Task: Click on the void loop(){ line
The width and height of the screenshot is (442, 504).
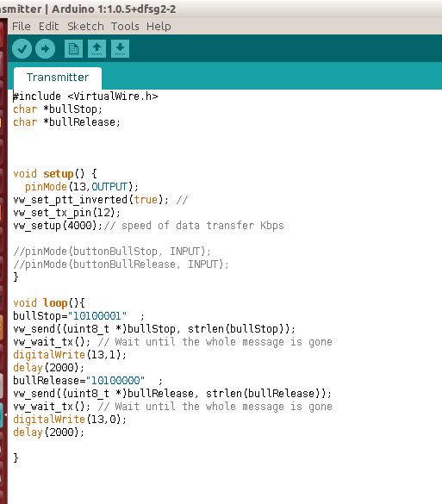Action: point(49,302)
